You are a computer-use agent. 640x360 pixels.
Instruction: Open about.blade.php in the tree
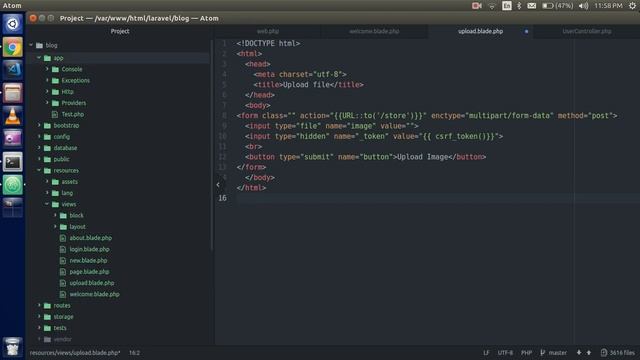[x=91, y=238]
